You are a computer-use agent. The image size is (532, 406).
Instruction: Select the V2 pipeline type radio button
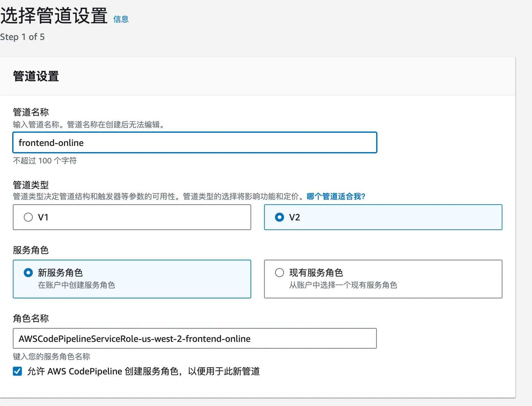pyautogui.click(x=279, y=217)
